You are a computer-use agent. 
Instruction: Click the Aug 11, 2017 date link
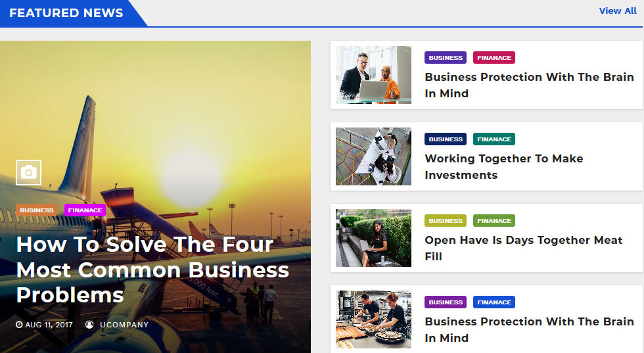[49, 325]
